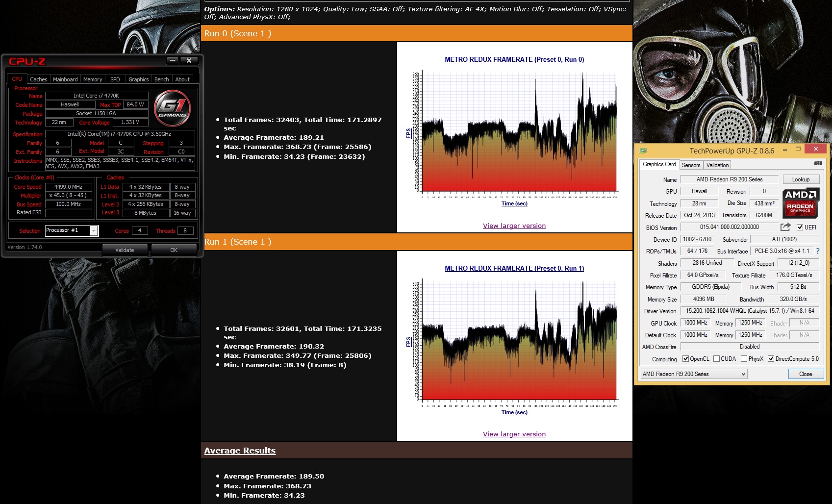
Task: Click the 'GDDR5 (Elpida)' memory type value
Action: [711, 287]
